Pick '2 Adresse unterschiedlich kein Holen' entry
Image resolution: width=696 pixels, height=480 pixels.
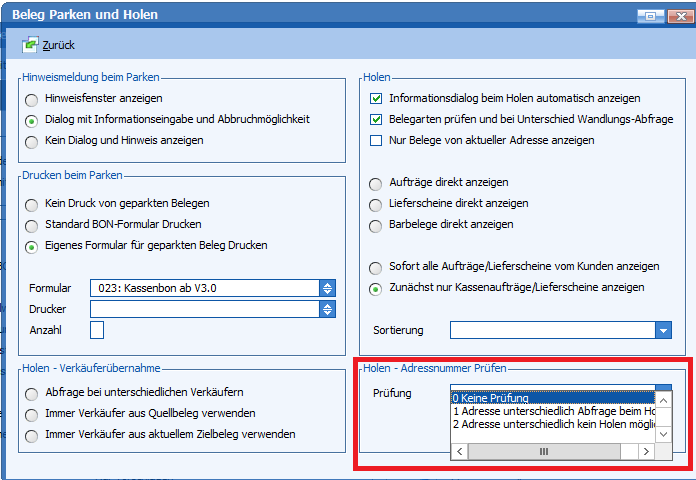pyautogui.click(x=552, y=425)
